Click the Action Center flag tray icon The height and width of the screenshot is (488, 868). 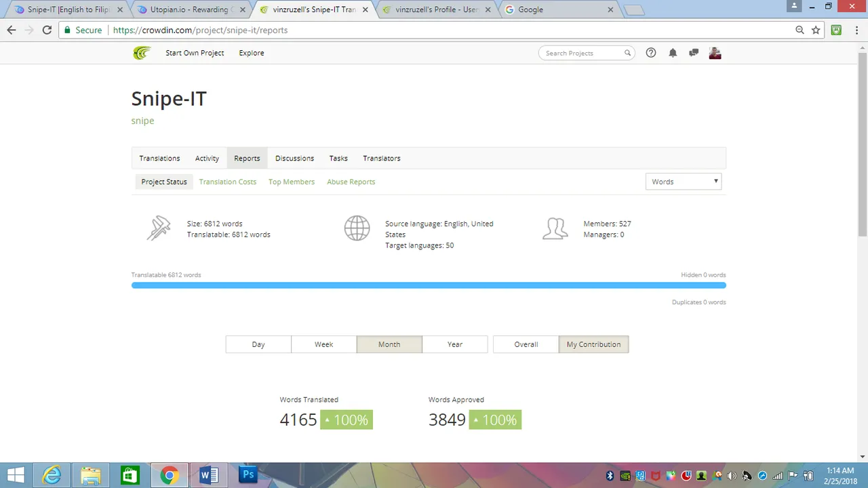point(793,476)
